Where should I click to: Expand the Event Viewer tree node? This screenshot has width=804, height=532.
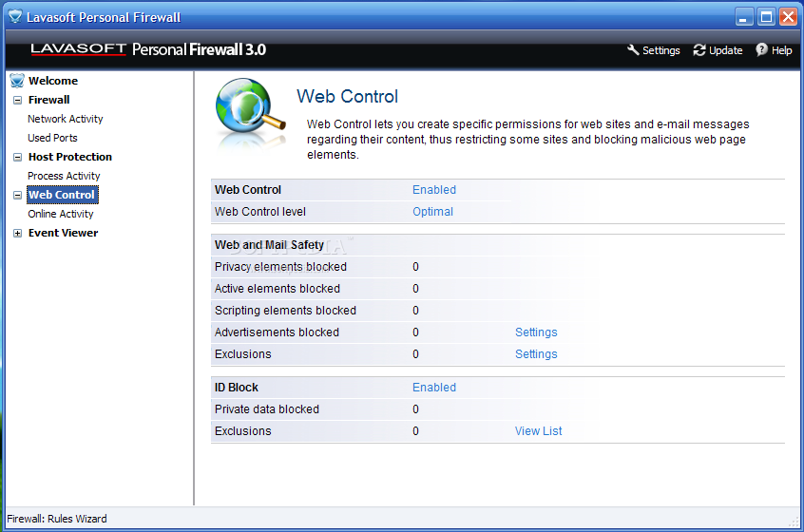pos(17,233)
